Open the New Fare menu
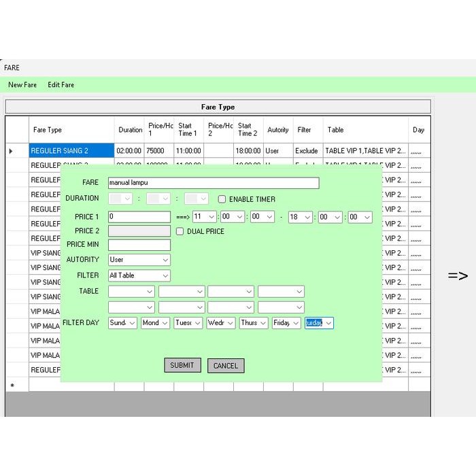The image size is (476, 476). coord(22,85)
